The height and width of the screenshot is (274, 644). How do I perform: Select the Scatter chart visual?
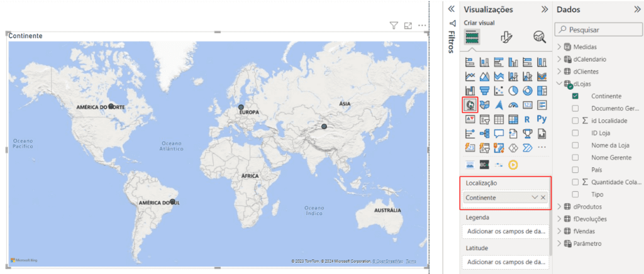499,90
